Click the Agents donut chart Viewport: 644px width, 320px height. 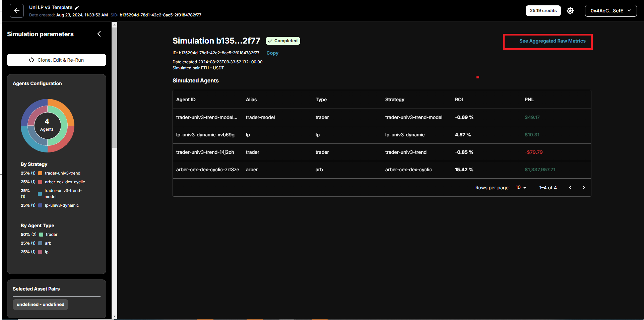48,126
